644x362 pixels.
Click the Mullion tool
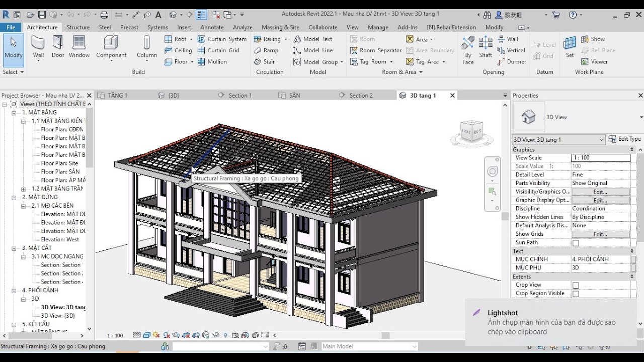pos(212,61)
